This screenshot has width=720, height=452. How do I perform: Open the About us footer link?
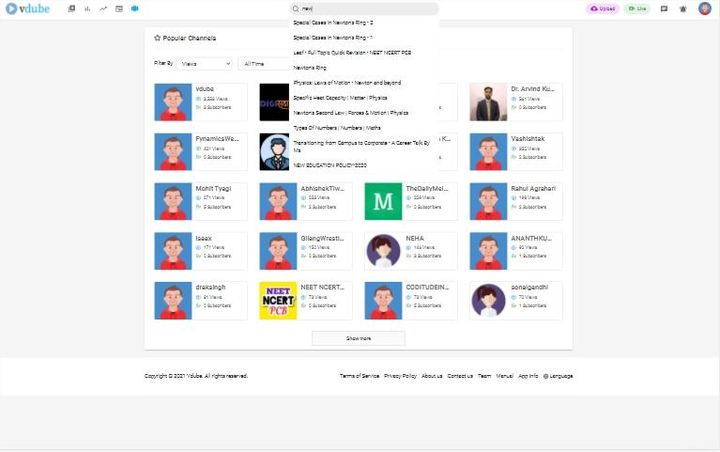point(432,376)
